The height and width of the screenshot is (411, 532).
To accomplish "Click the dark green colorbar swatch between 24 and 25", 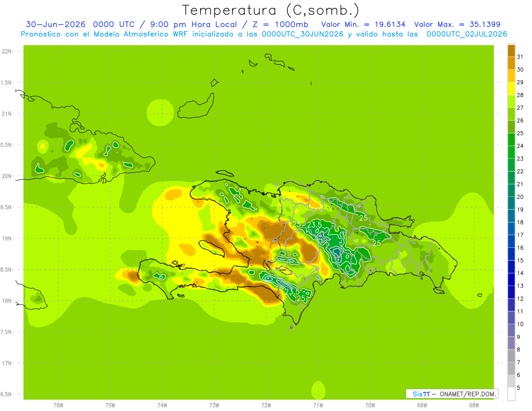I will [x=511, y=140].
